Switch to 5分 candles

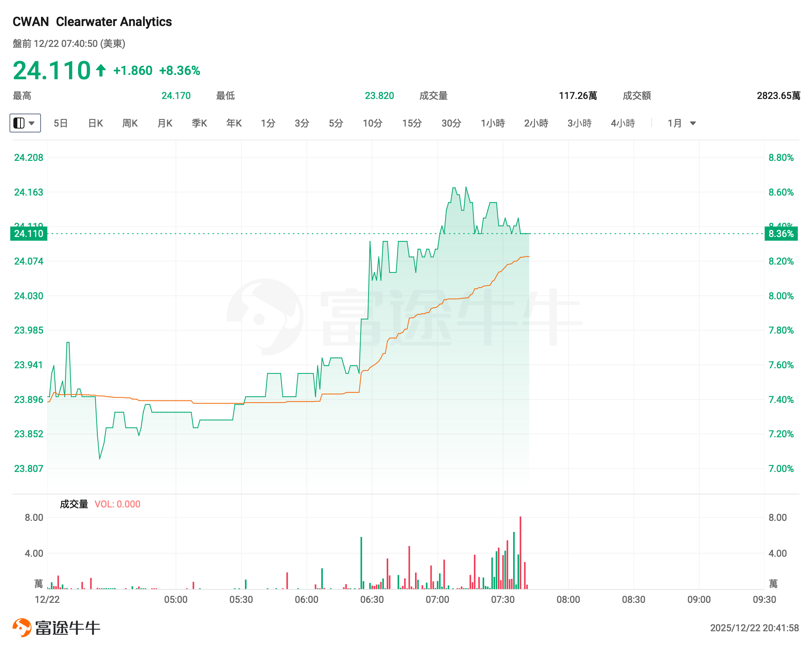336,123
